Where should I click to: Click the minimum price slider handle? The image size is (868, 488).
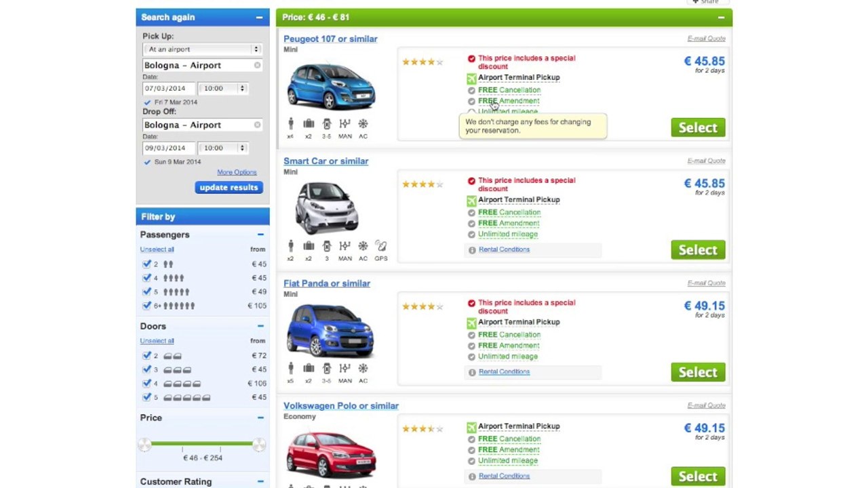(144, 445)
